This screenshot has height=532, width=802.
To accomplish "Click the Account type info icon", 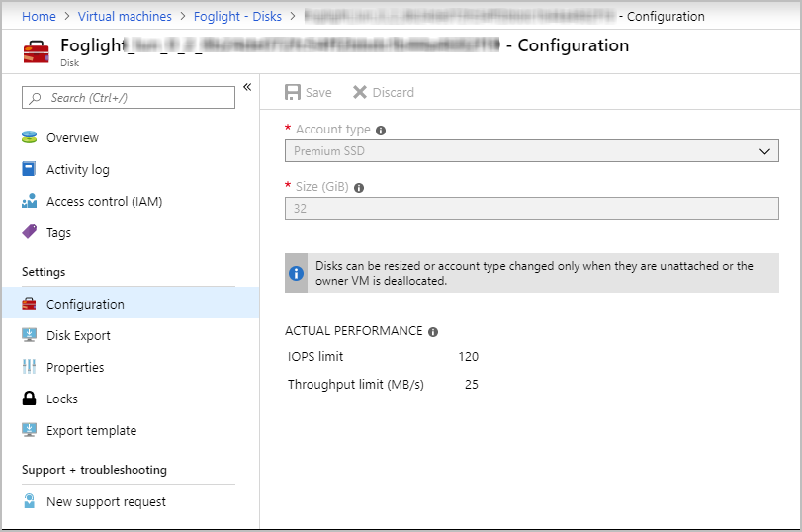I will (381, 130).
